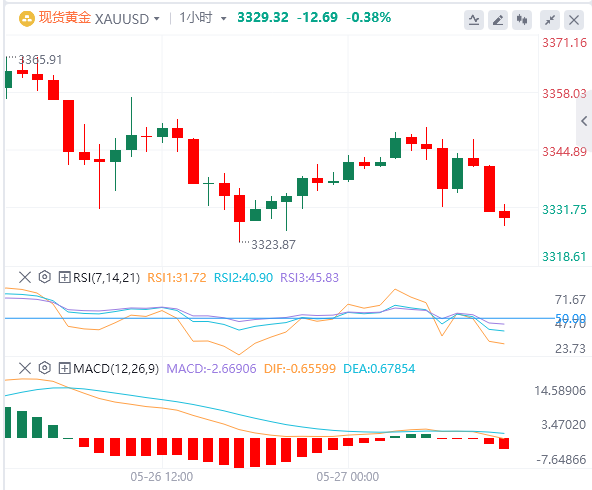Expand the XAUUSD symbol dropdown arrow
592x490 pixels.
pyautogui.click(x=156, y=18)
